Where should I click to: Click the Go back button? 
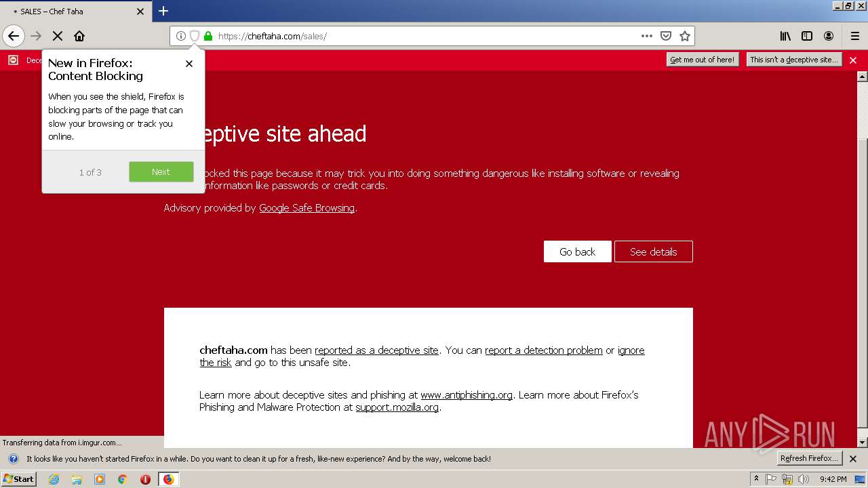[x=578, y=251]
